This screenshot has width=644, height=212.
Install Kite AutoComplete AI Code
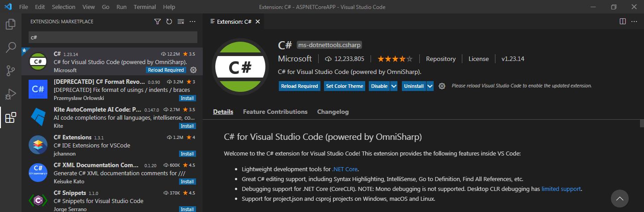(187, 126)
